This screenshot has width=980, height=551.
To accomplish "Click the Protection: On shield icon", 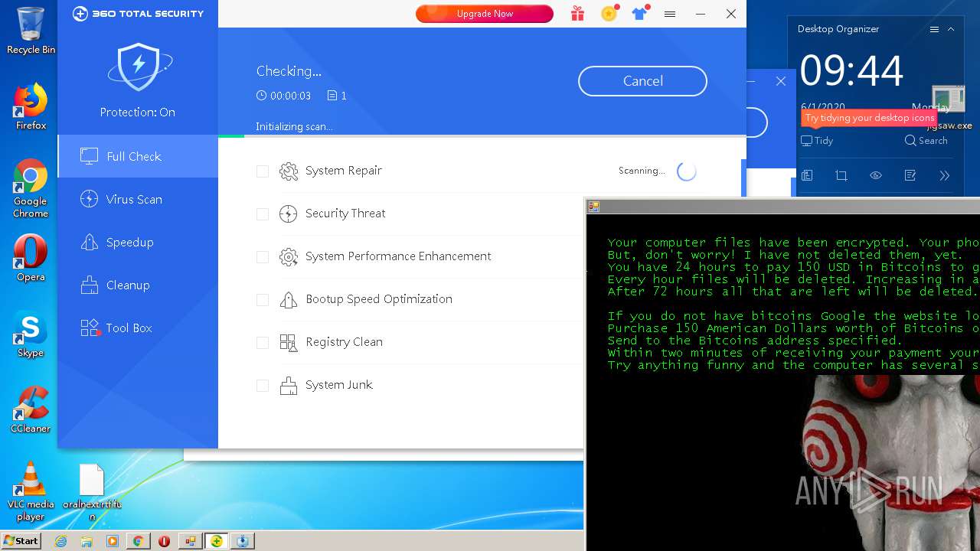I will point(139,67).
